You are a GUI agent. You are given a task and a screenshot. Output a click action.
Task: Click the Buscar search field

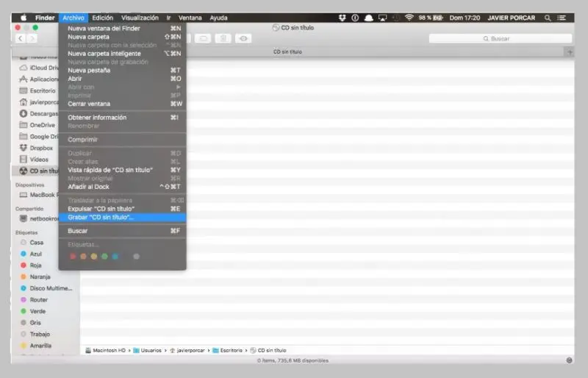coord(501,38)
